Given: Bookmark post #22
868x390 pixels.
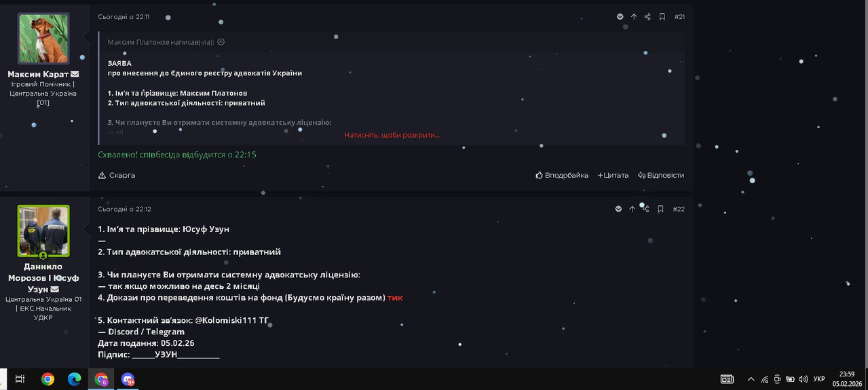Looking at the screenshot, I should click(x=660, y=209).
